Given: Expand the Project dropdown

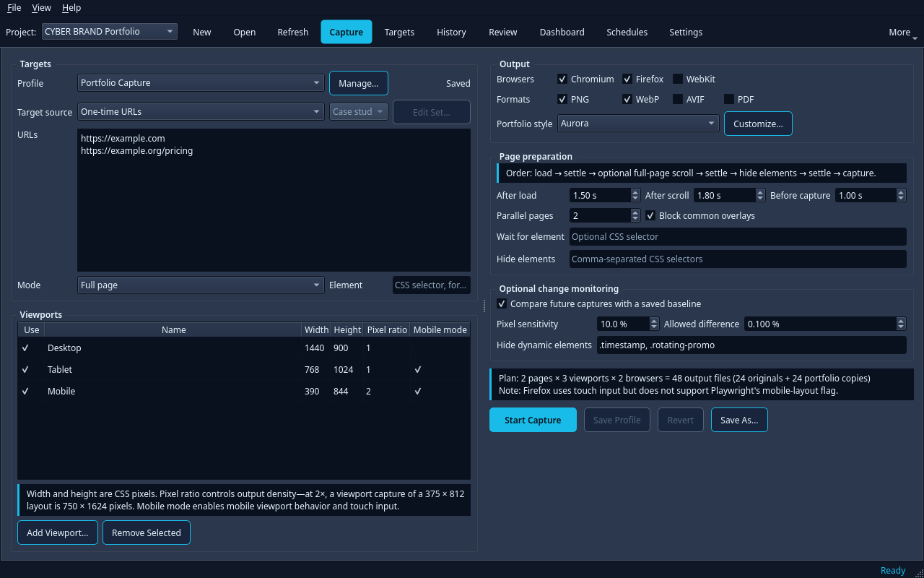Looking at the screenshot, I should (x=110, y=32).
